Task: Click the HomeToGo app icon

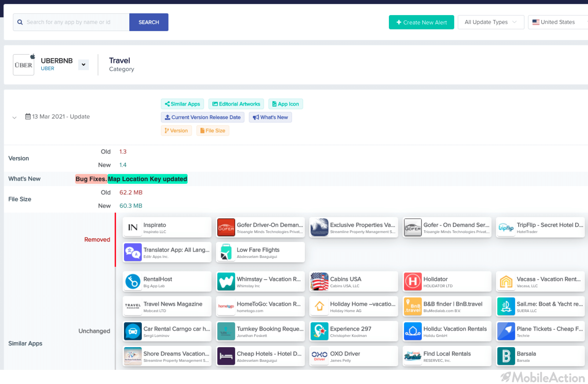Action: point(226,306)
